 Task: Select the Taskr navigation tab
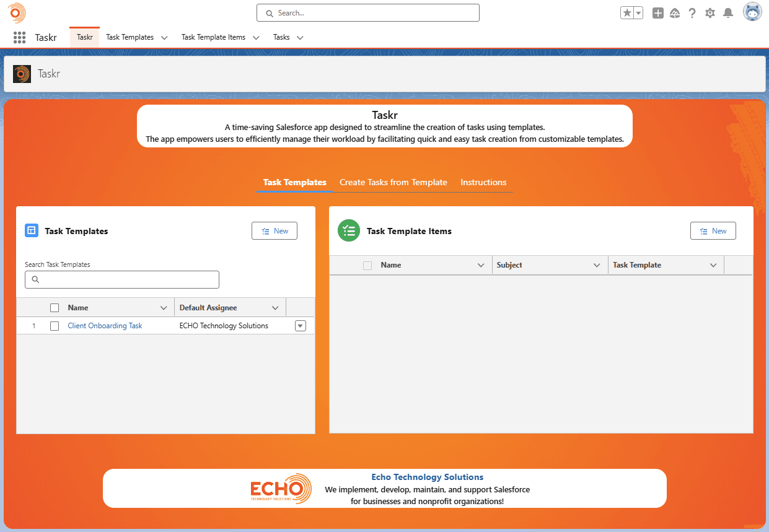coord(85,37)
